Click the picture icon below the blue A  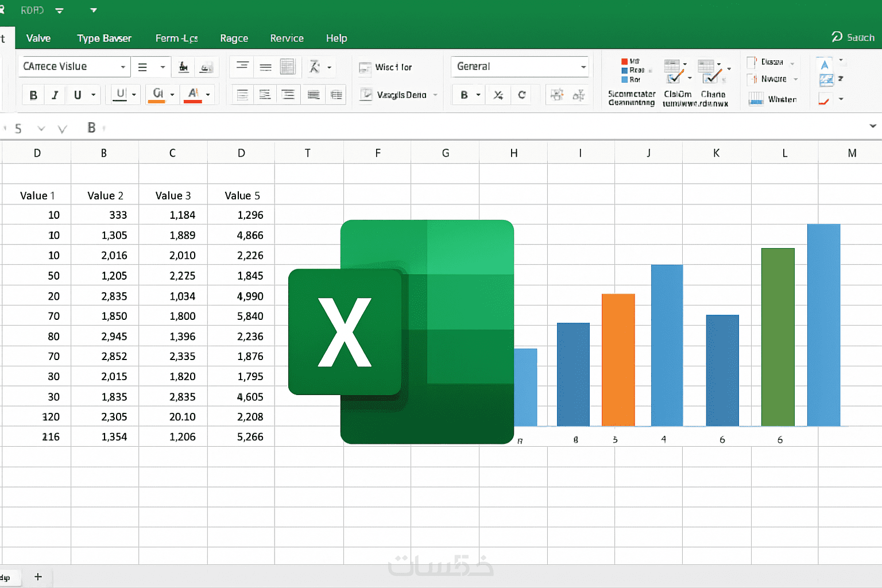click(x=826, y=80)
